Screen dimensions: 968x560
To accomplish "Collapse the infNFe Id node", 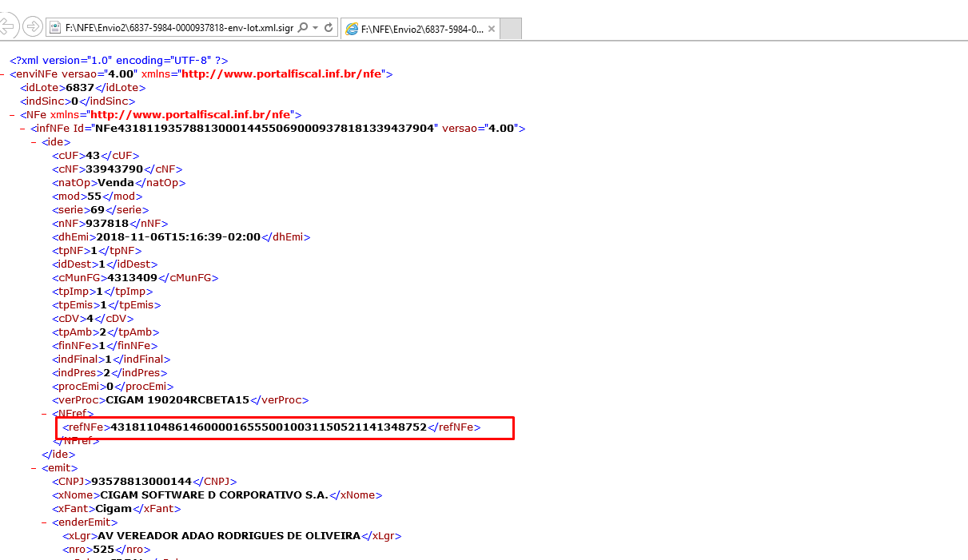I will [22, 129].
